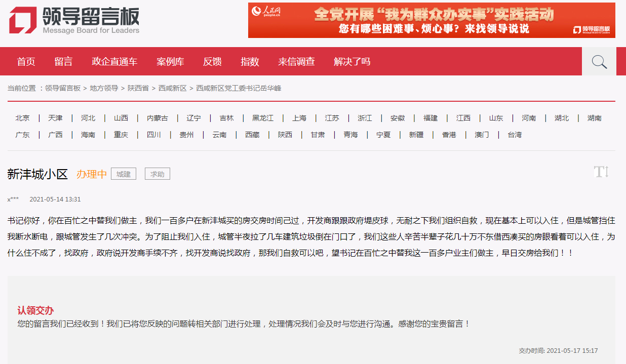Click the 陕西省 breadcrumb link
The image size is (626, 364).
138,88
